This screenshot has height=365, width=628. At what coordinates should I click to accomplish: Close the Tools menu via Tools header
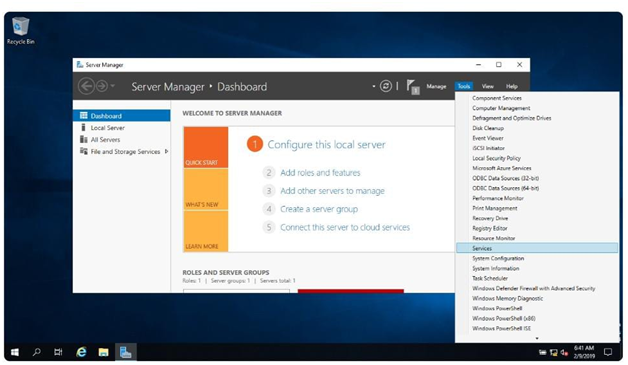tap(464, 86)
